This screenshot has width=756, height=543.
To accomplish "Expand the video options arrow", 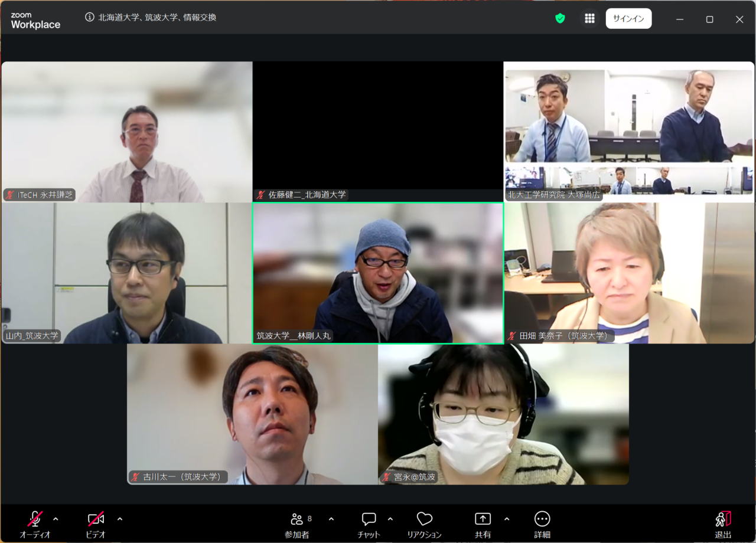I will pyautogui.click(x=120, y=519).
